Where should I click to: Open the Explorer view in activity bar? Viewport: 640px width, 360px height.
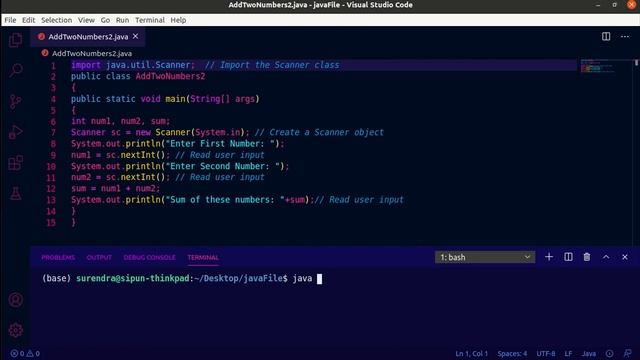tap(16, 40)
